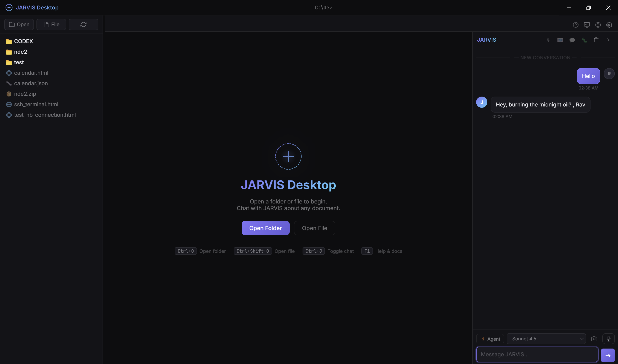618x364 pixels.
Task: Click the globe icon beside ssh_terminal.html
Action: coord(9,105)
